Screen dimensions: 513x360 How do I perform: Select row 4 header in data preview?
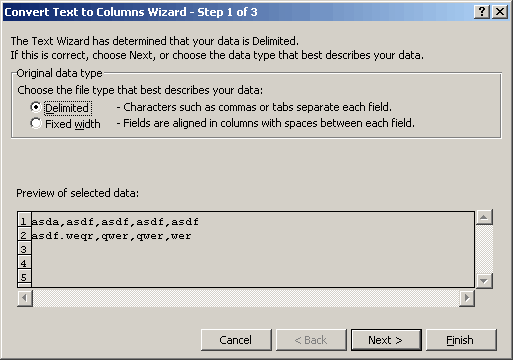[24, 263]
